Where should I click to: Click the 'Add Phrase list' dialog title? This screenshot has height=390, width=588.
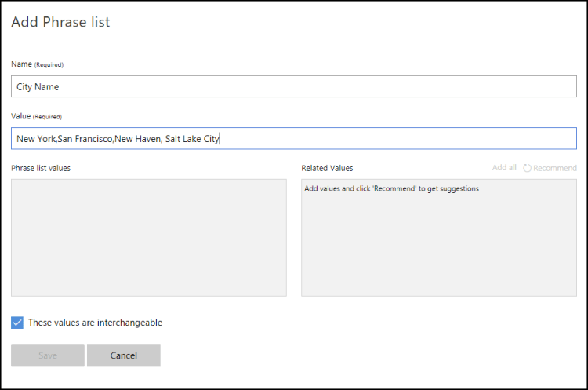[60, 22]
